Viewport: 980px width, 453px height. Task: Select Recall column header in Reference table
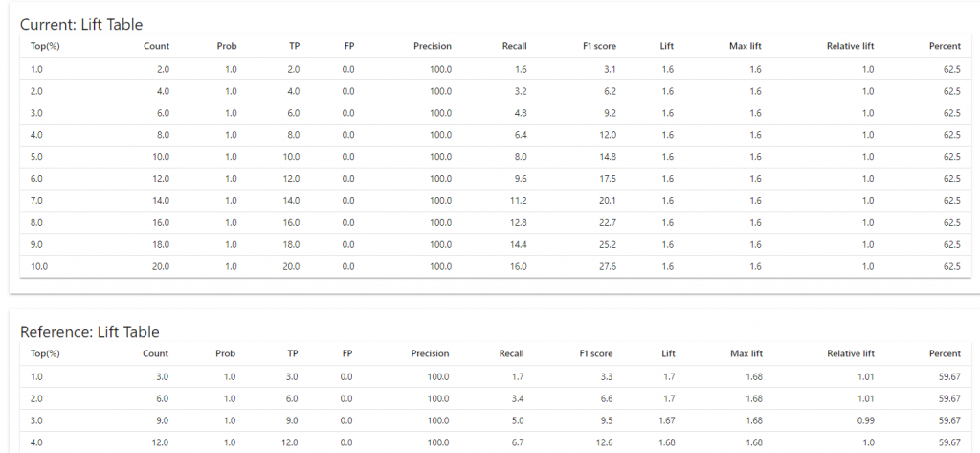coord(512,353)
